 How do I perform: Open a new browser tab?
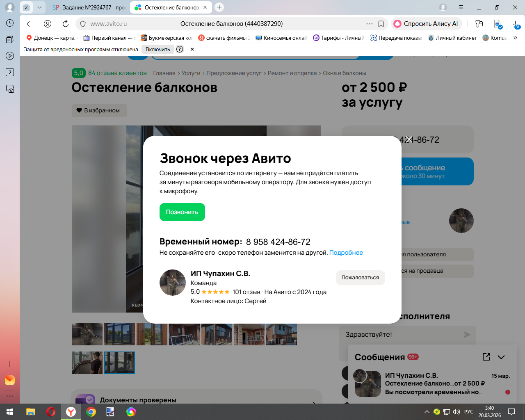point(219,7)
